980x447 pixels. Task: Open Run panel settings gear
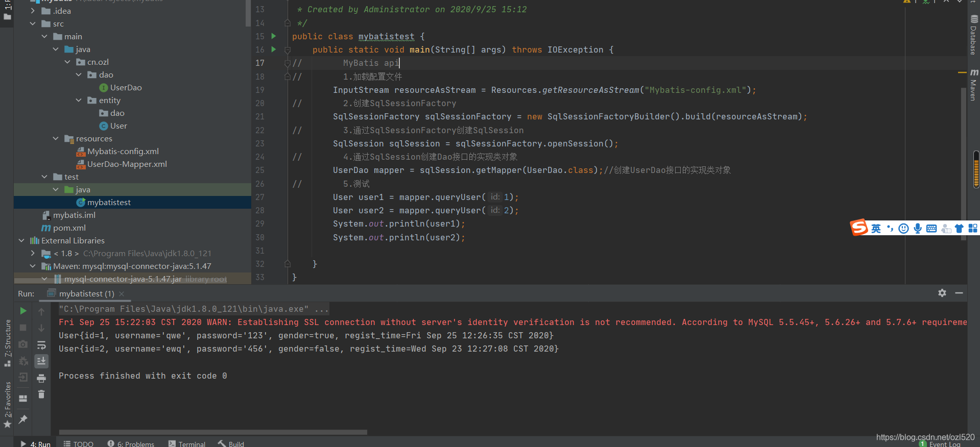tap(942, 293)
